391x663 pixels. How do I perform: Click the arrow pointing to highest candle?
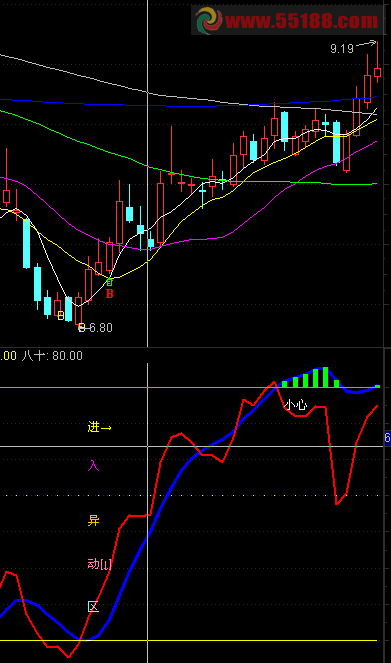click(366, 43)
